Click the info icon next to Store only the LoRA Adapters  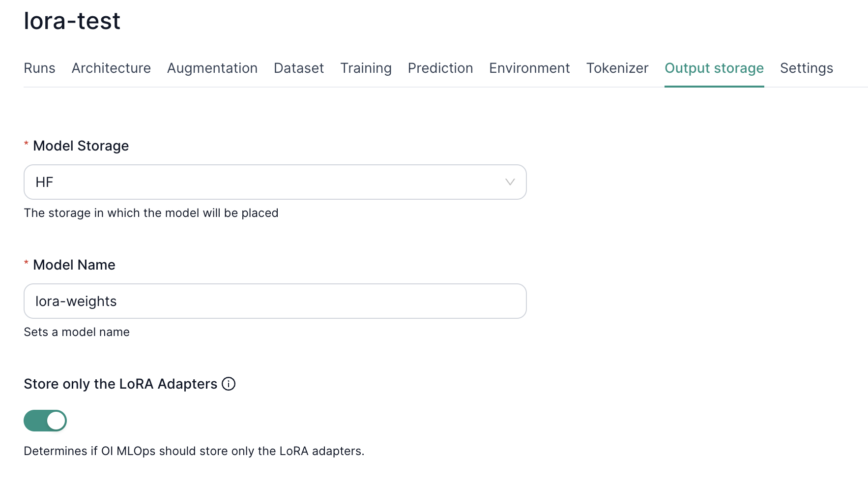229,384
